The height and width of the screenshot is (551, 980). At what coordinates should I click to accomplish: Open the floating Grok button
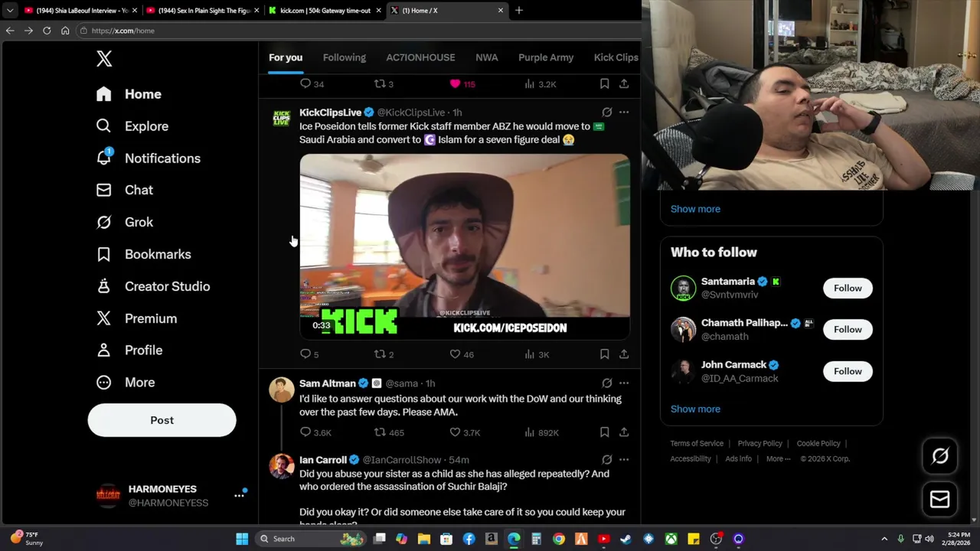pyautogui.click(x=939, y=457)
